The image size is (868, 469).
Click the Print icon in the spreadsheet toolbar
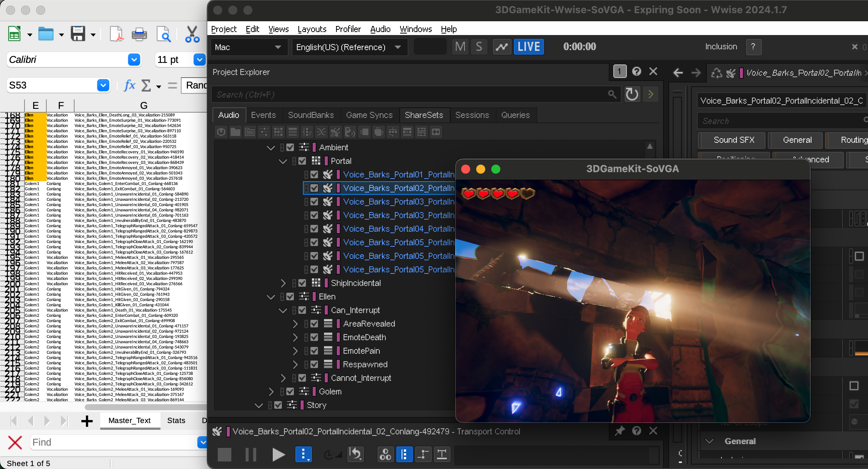point(139,34)
